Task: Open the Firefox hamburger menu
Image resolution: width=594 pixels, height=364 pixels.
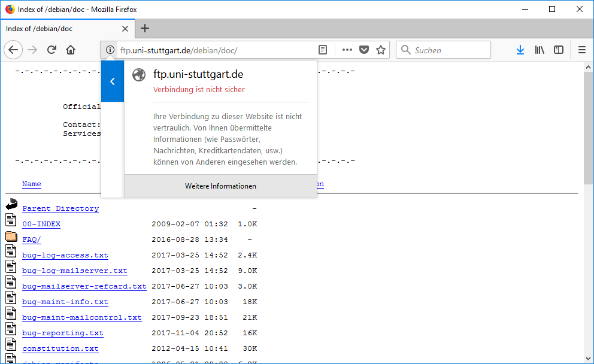Action: pyautogui.click(x=581, y=50)
